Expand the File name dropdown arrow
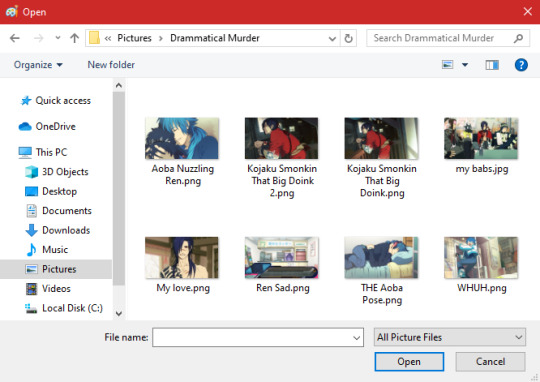 [x=357, y=338]
